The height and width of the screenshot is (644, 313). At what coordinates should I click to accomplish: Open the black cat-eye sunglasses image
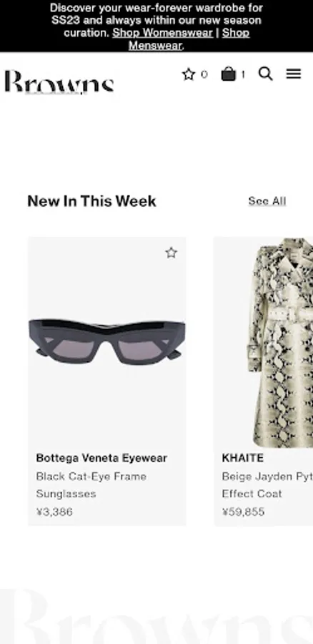[x=106, y=342]
